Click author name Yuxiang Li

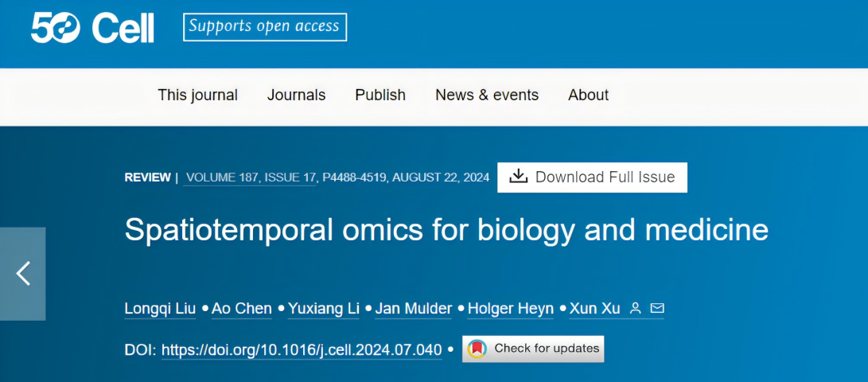[x=323, y=309]
